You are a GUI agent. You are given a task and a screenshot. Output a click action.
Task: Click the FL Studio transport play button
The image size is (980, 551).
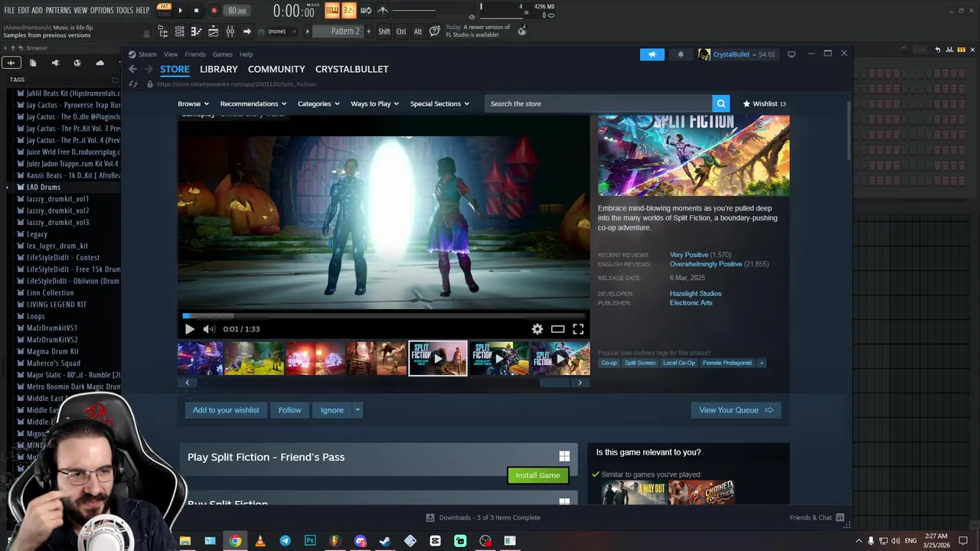click(181, 11)
